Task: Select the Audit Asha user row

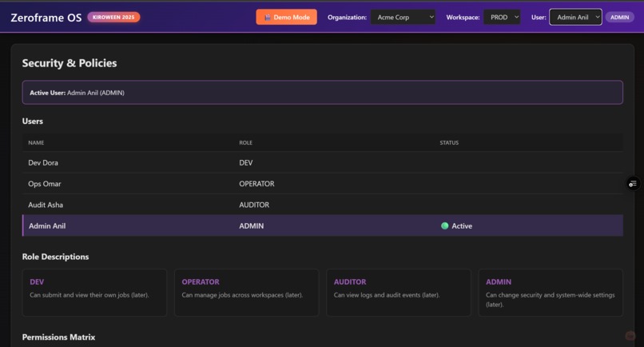Action: click(323, 205)
